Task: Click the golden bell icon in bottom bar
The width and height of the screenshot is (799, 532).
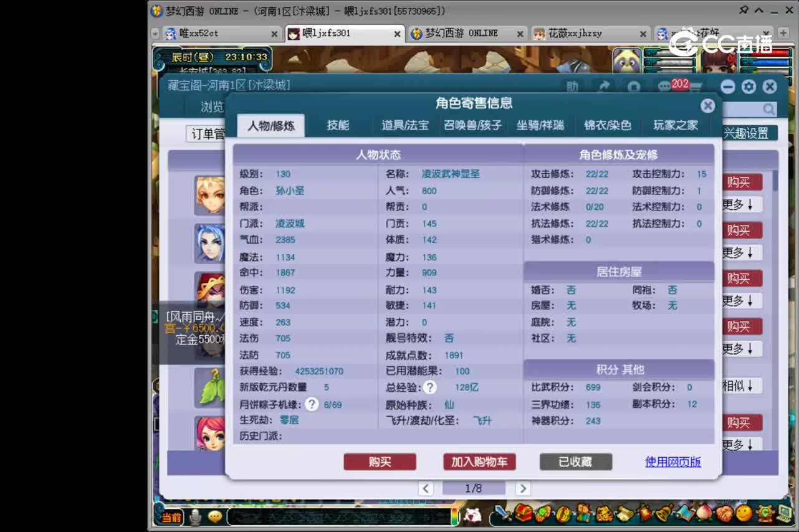Action: [664, 513]
